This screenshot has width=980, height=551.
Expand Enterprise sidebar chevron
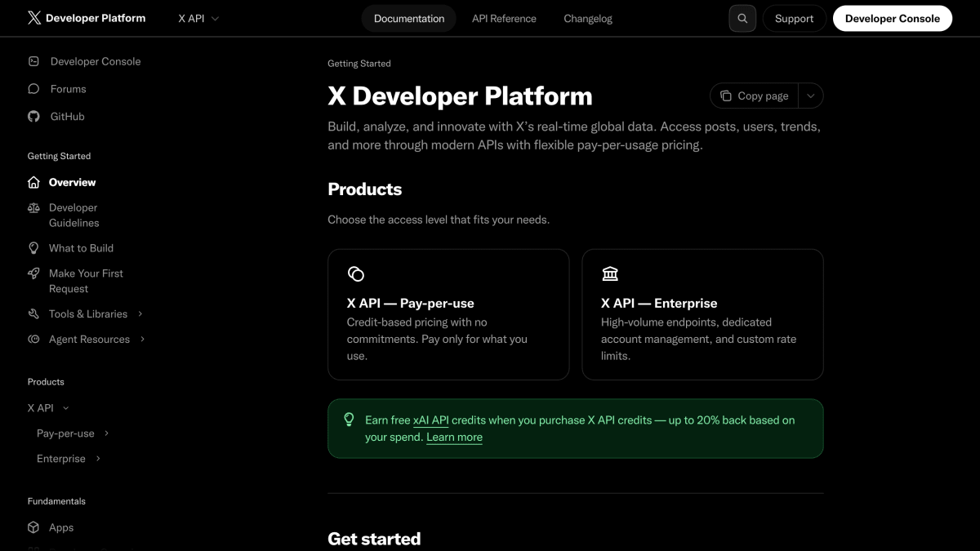click(98, 459)
